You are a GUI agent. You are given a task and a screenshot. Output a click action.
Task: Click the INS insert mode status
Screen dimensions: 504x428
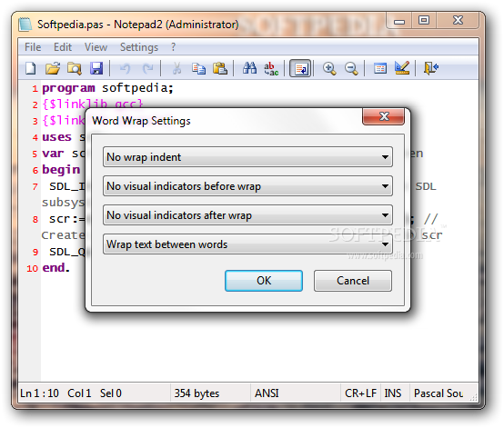tap(393, 393)
